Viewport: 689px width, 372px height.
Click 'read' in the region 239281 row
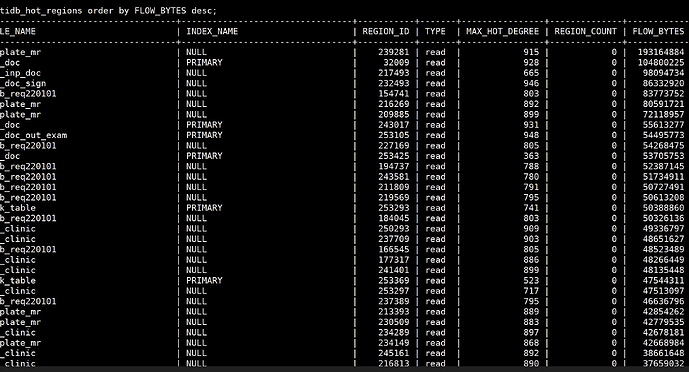pyautogui.click(x=435, y=52)
